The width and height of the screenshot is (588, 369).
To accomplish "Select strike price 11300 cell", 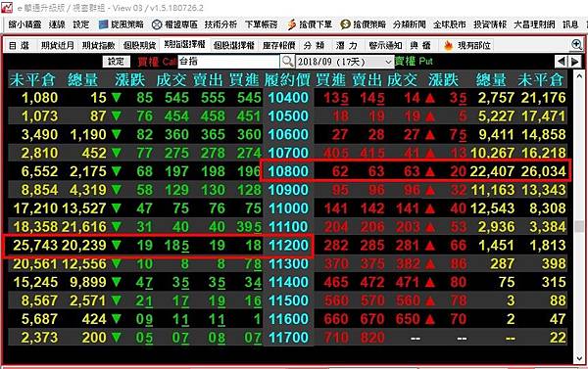I will pos(288,263).
